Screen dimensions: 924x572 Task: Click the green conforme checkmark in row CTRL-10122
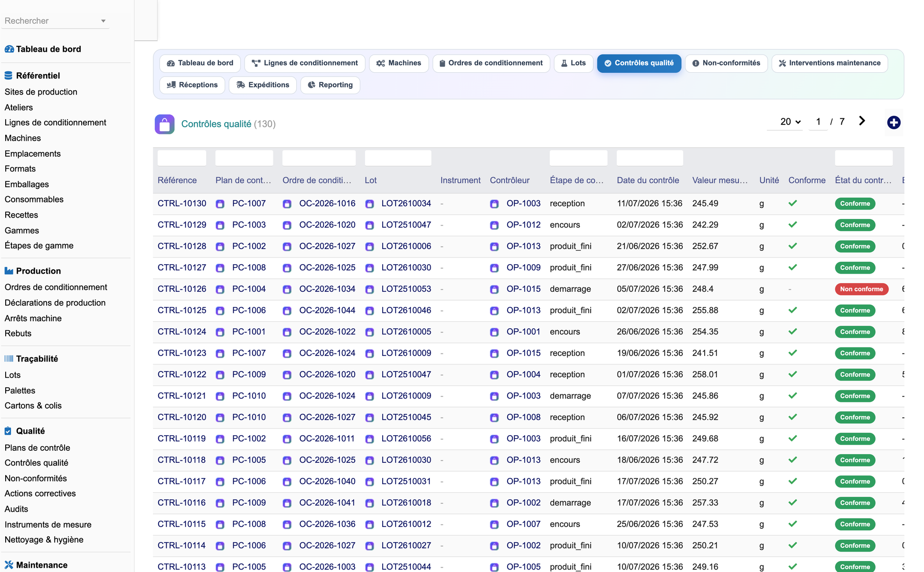point(792,374)
